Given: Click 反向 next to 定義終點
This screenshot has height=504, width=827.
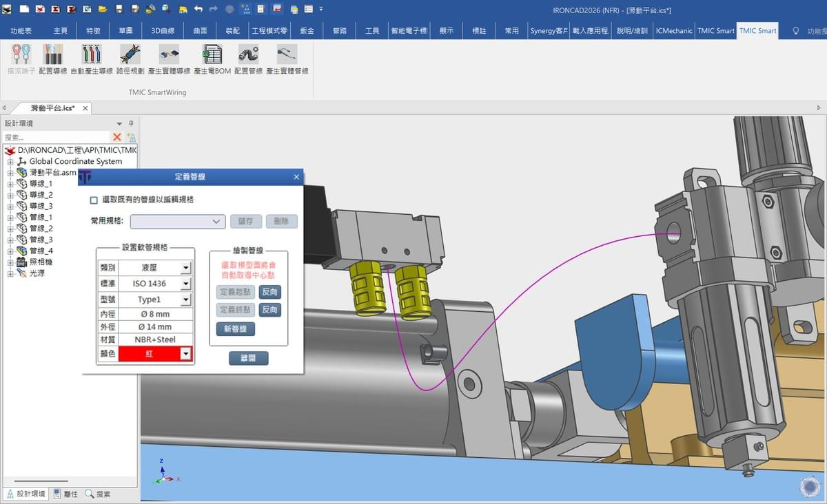Looking at the screenshot, I should tap(270, 310).
